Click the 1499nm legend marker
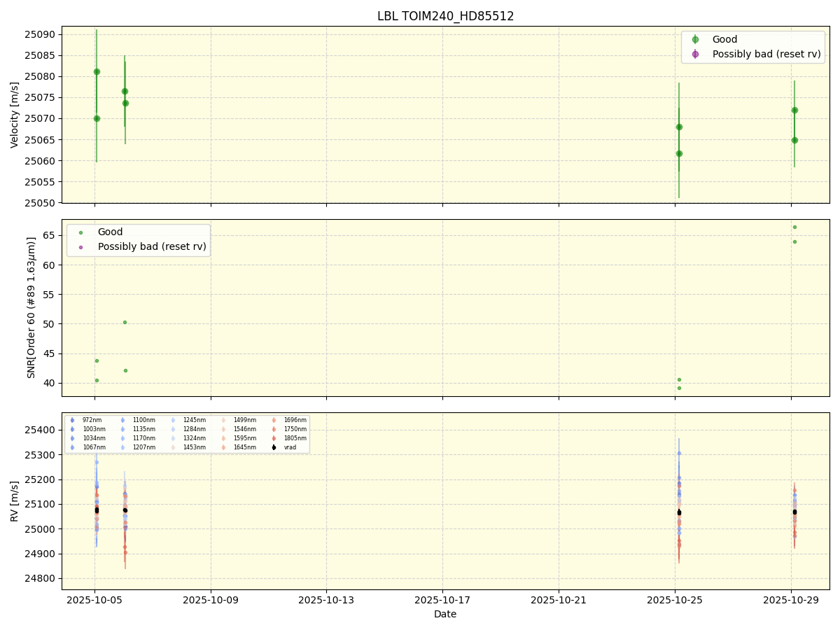The height and width of the screenshot is (630, 840). (223, 420)
